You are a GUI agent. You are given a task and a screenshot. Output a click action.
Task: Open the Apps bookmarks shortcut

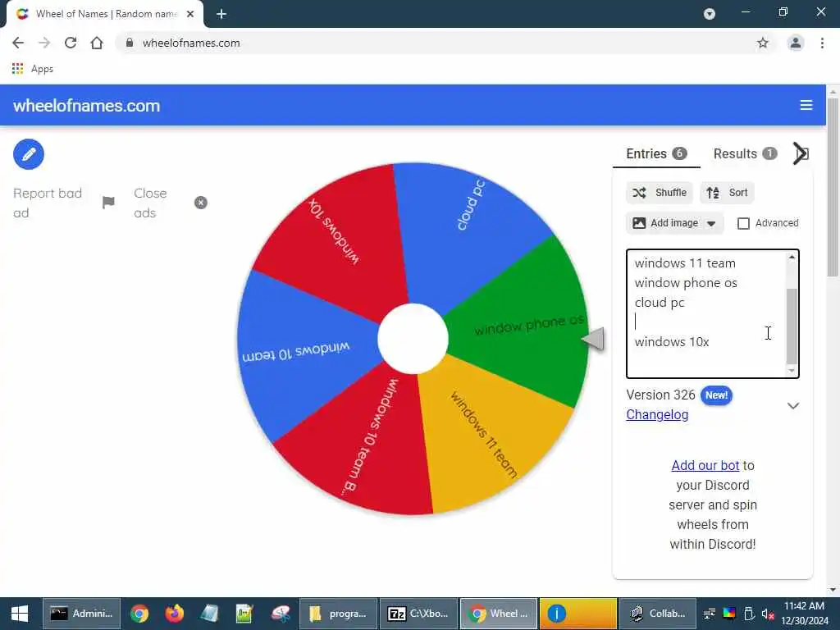tap(33, 69)
